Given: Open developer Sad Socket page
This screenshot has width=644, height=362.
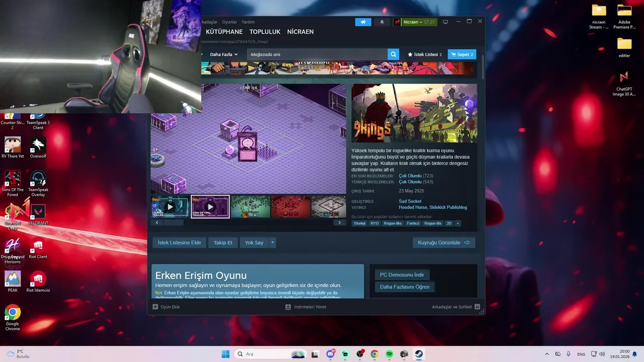Looking at the screenshot, I should pos(410,201).
